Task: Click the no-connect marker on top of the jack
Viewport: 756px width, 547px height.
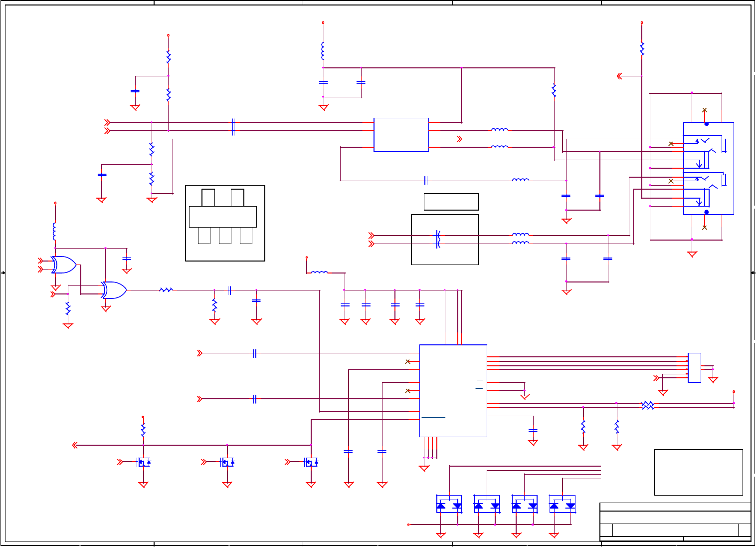Action: pyautogui.click(x=705, y=110)
